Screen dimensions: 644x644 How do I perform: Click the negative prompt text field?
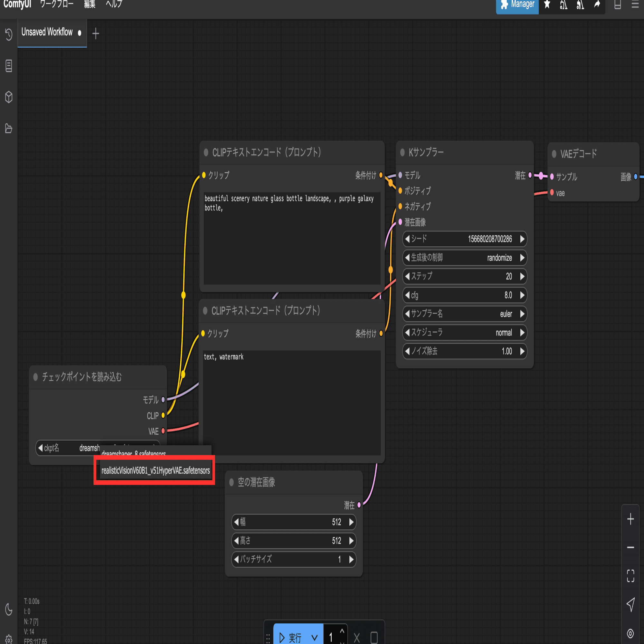pos(292,402)
